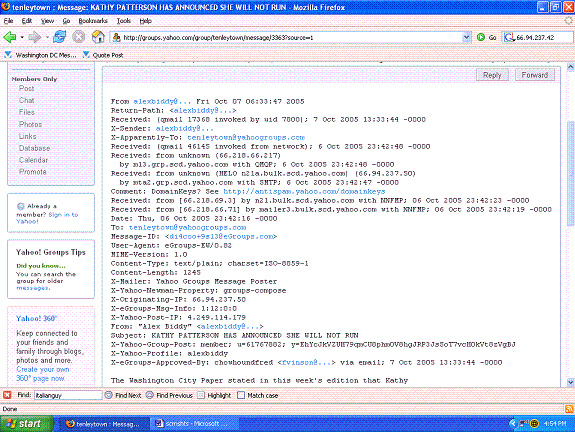Click the Find text field containing italianguy

(68, 395)
